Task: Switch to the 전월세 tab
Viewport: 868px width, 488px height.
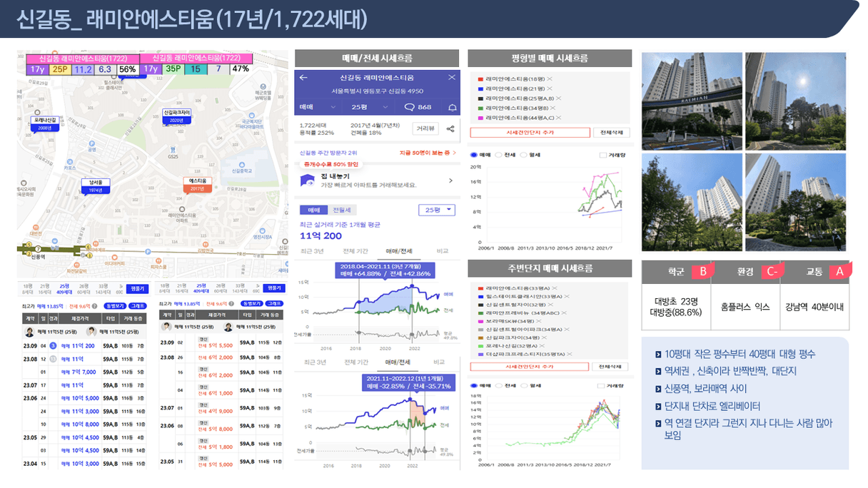Action: [342, 210]
